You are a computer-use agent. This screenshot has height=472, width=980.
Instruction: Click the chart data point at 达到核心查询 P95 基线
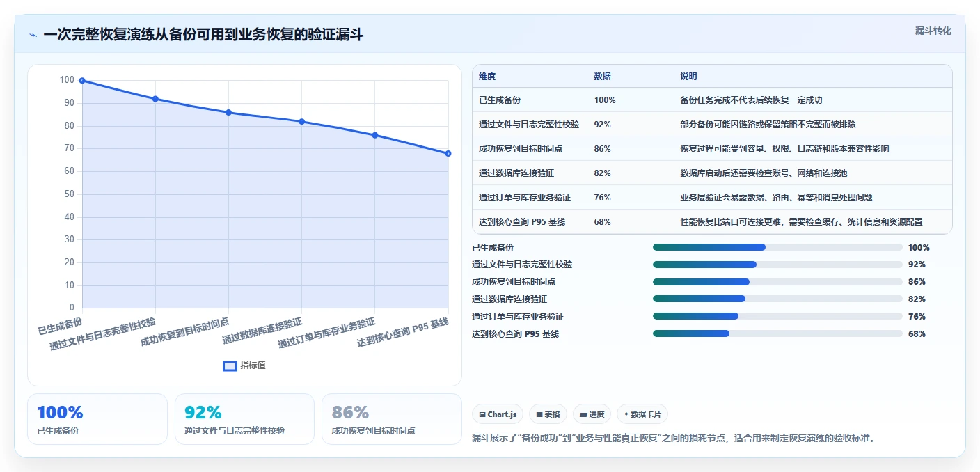click(448, 153)
